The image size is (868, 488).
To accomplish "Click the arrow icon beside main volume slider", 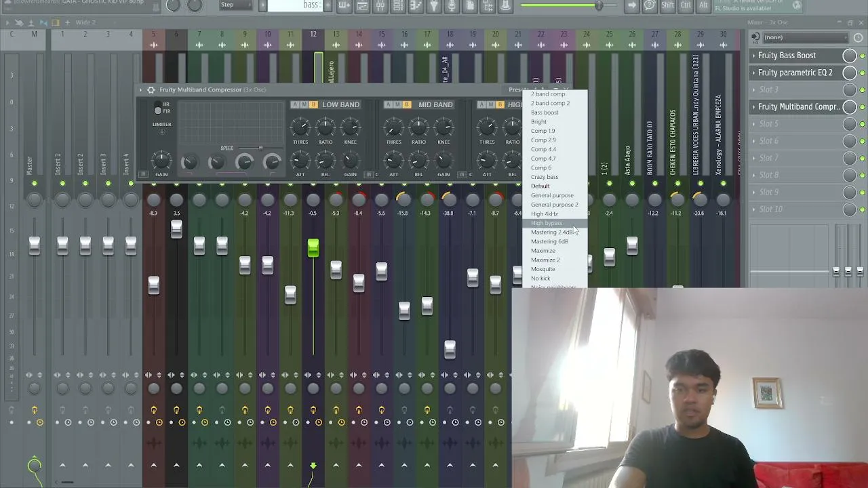I will 632,5.
